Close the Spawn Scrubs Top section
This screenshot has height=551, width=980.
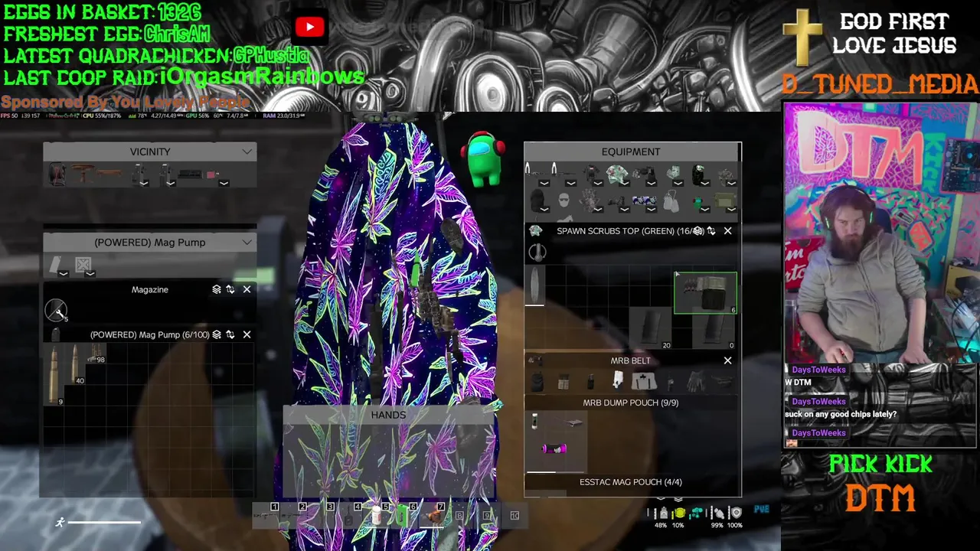click(727, 230)
